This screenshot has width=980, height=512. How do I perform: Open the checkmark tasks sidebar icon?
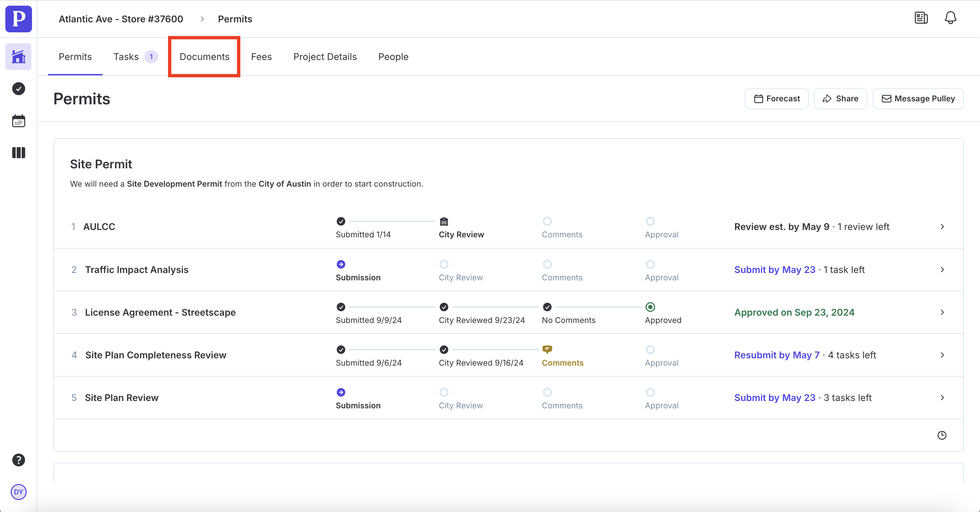(18, 89)
